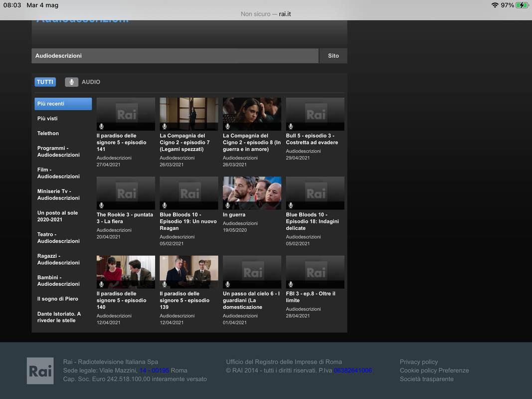Open Miniserie Tv - Audiodescrizioni category
The height and width of the screenshot is (399, 532).
pos(58,195)
